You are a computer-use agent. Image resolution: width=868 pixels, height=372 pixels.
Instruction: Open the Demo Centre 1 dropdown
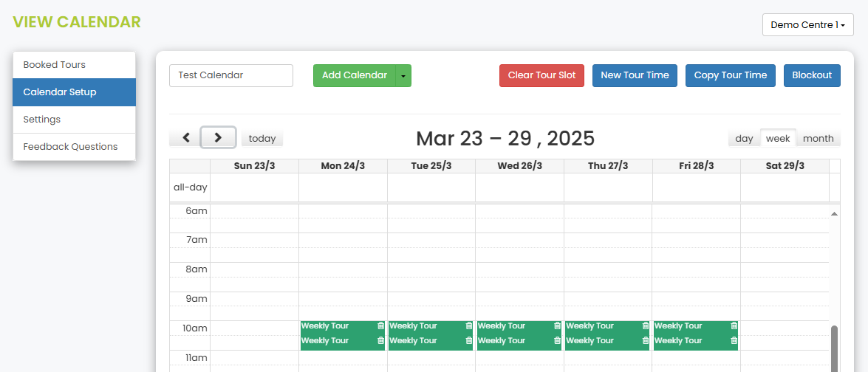click(x=807, y=25)
